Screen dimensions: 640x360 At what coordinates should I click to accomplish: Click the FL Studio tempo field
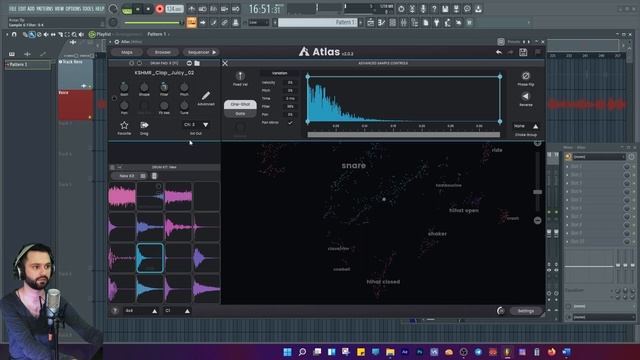[174, 9]
